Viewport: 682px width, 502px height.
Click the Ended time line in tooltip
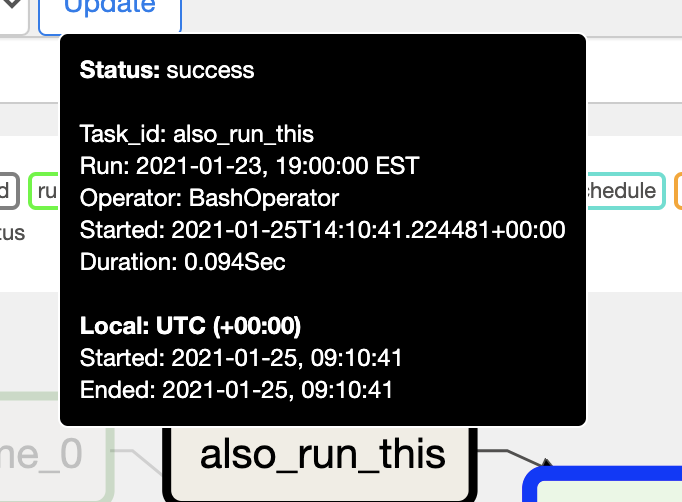pyautogui.click(x=236, y=390)
